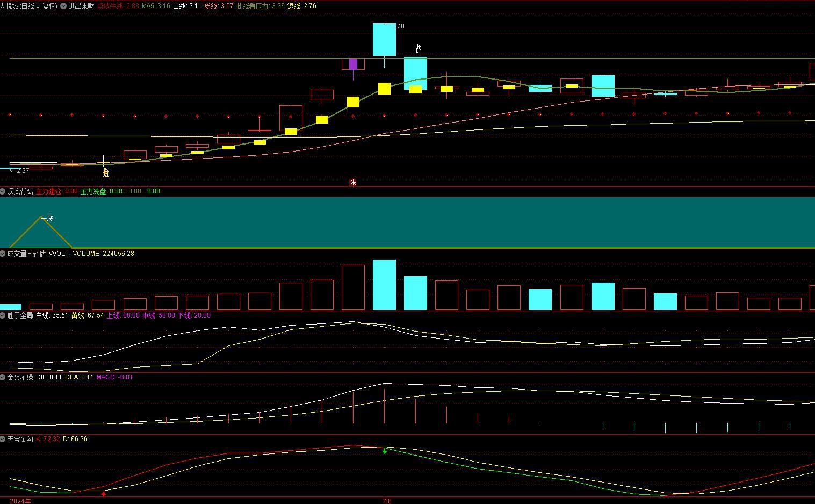Click the top-bar 白线: 3.11 value
This screenshot has height=504, width=815.
pyautogui.click(x=187, y=6)
